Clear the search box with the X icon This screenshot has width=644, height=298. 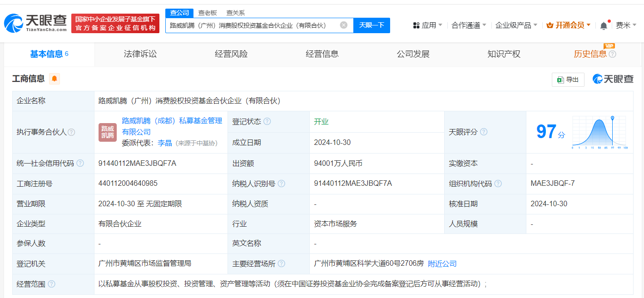344,25
